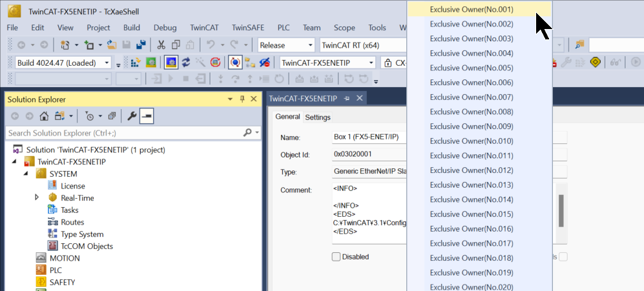The height and width of the screenshot is (291, 644).
Task: Open the TwinCAT menu
Action: coord(204,28)
